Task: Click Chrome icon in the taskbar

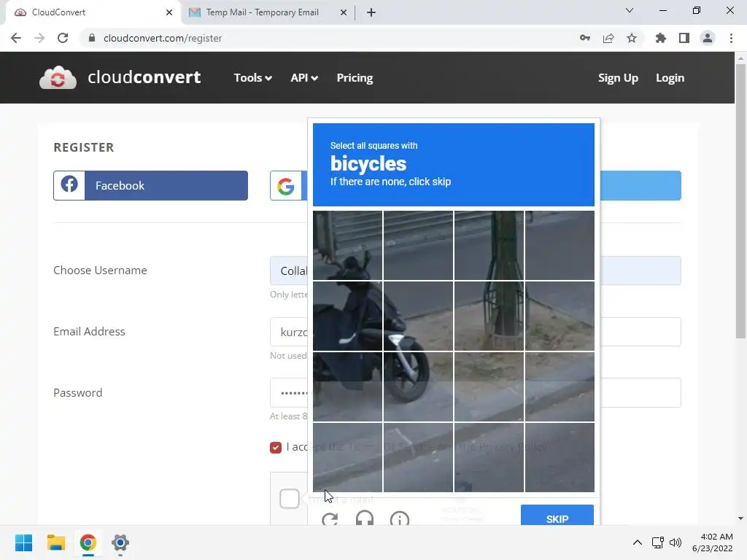Action: pos(88,542)
